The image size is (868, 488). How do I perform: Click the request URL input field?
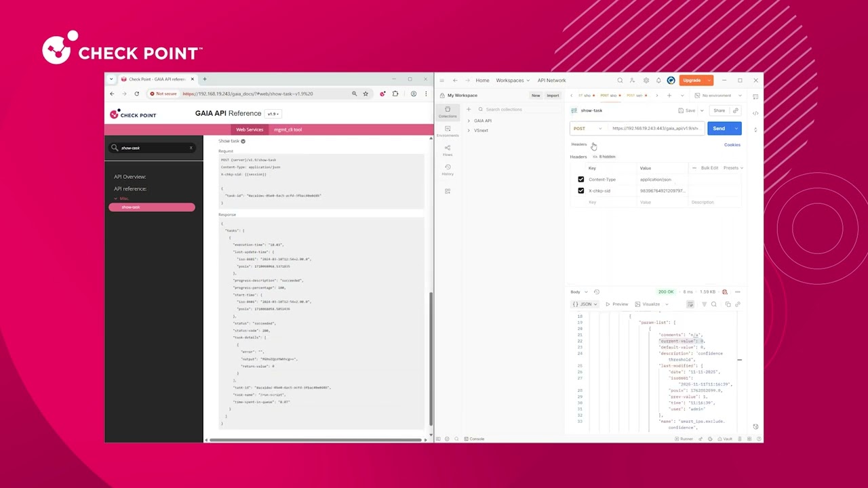(654, 129)
